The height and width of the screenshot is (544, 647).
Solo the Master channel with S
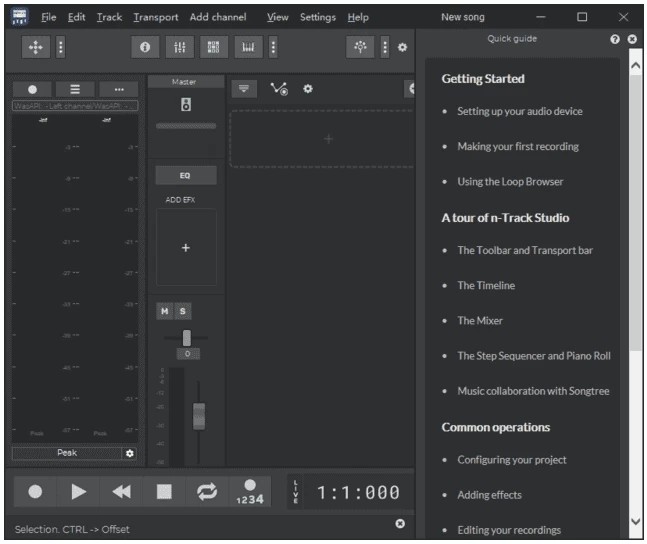[x=181, y=311]
